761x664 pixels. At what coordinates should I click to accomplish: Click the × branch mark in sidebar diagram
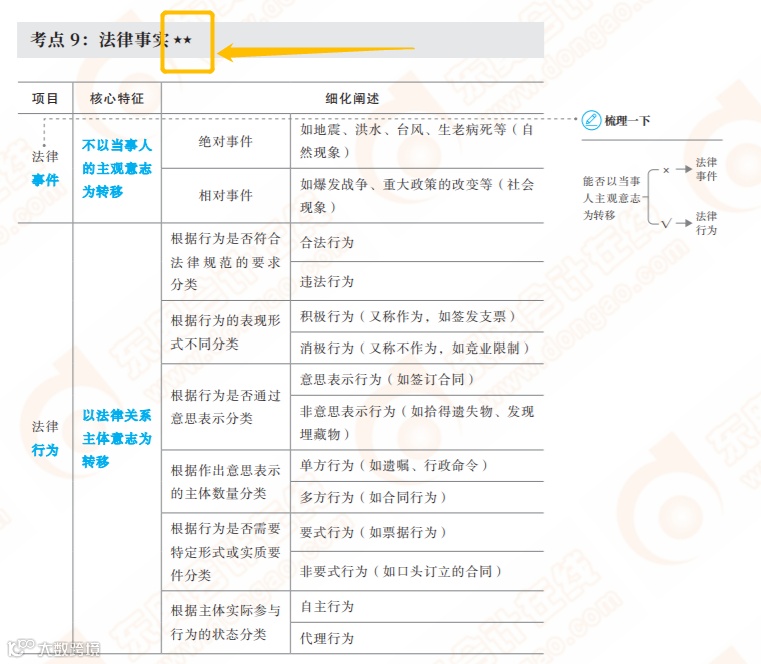(666, 170)
